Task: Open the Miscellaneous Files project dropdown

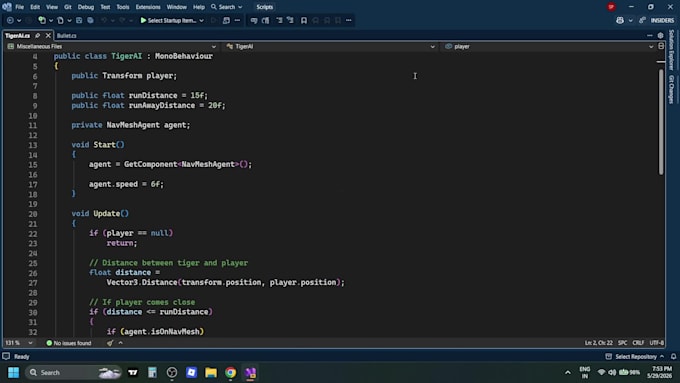Action: coord(112,46)
